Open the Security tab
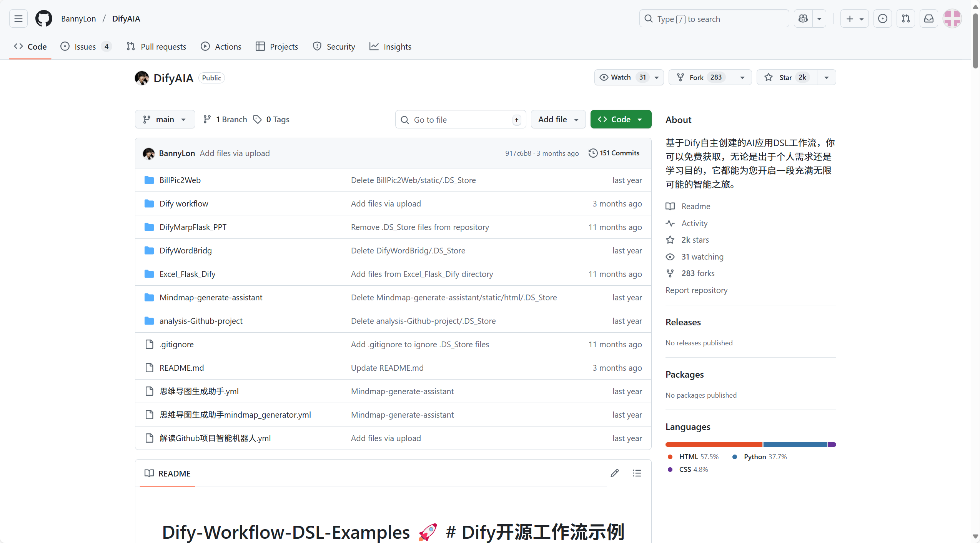Image resolution: width=980 pixels, height=543 pixels. [334, 46]
